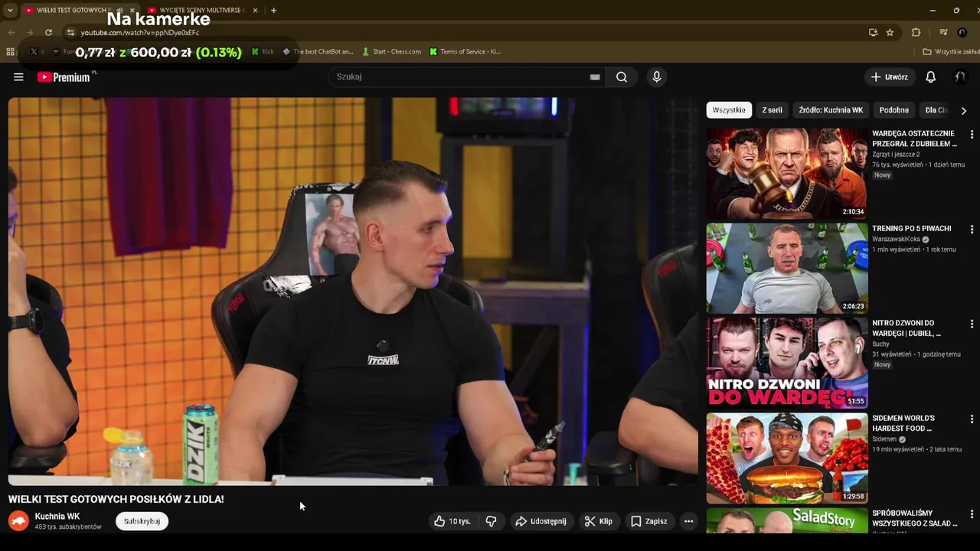Dislike the video
The image size is (980, 551).
point(491,521)
